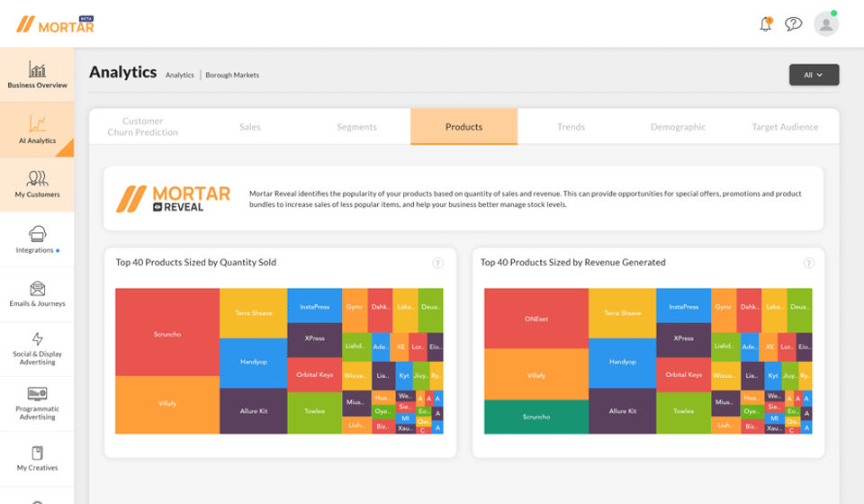Click Towlee tile in Quantity Sold treemap
This screenshot has width=864, height=504.
[315, 412]
